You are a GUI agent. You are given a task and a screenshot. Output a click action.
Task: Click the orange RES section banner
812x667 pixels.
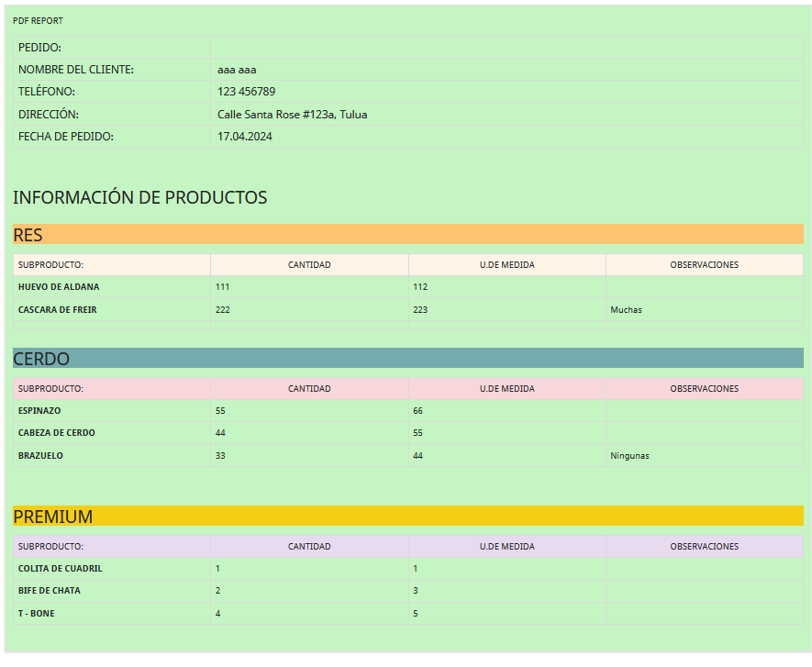[407, 235]
